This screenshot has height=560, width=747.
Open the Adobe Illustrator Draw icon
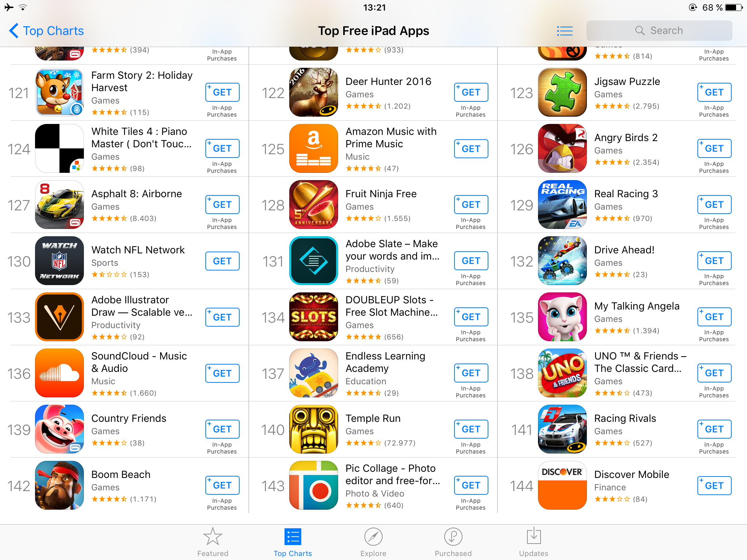(x=59, y=317)
